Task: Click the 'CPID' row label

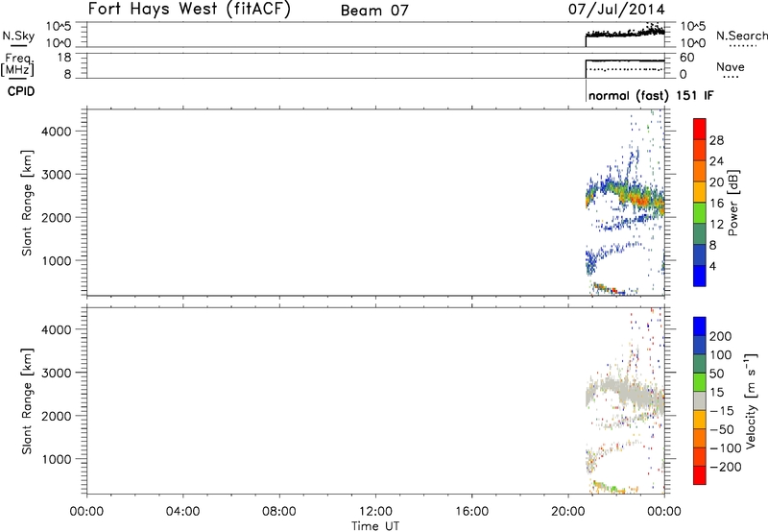Action: [x=21, y=91]
